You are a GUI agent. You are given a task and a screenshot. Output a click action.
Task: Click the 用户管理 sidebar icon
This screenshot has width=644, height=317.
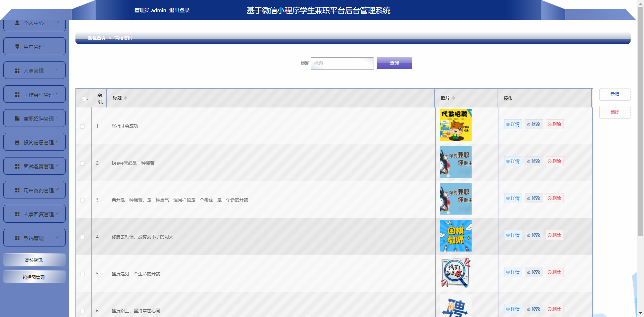tap(17, 47)
